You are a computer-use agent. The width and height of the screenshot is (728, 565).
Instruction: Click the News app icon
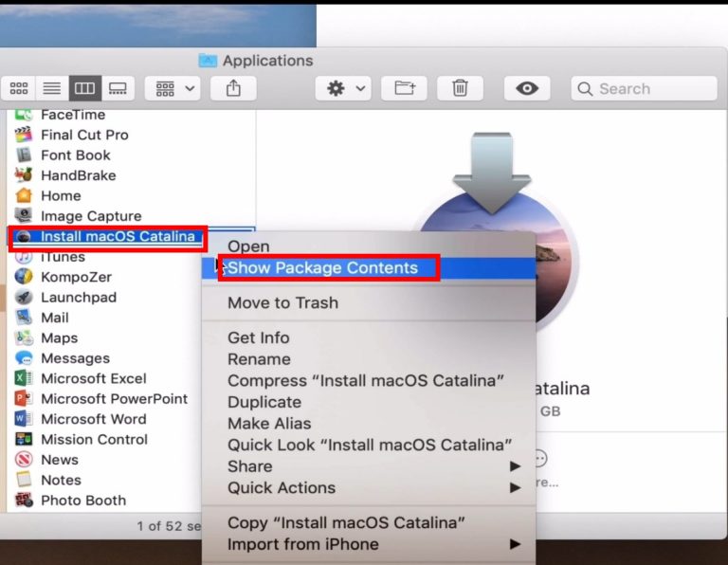(x=23, y=460)
